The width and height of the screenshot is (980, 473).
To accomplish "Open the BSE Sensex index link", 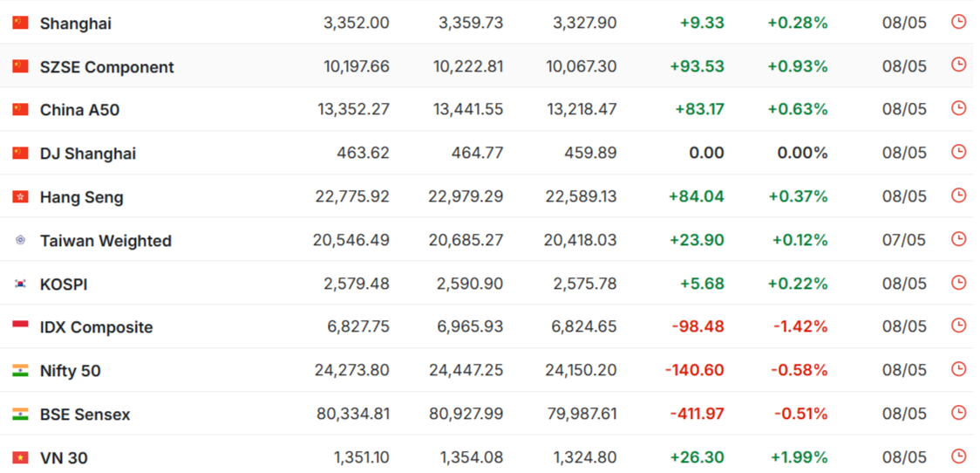I will pyautogui.click(x=85, y=415).
